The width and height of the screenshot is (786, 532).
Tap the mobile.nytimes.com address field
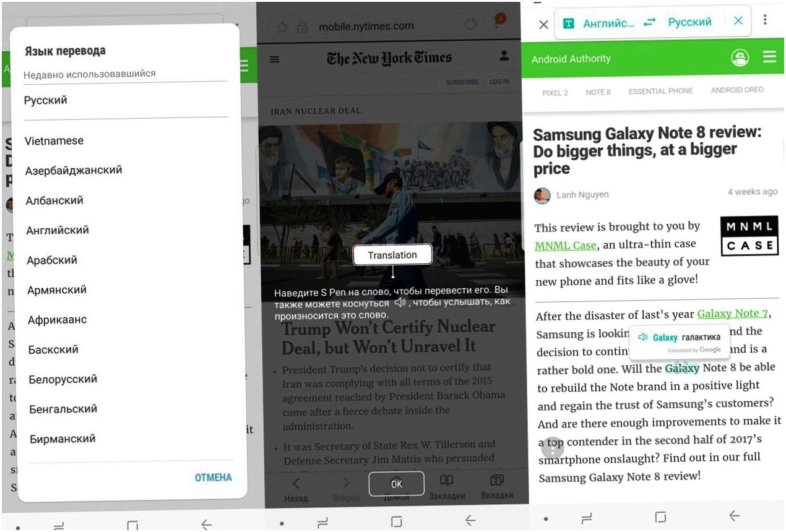pyautogui.click(x=366, y=27)
